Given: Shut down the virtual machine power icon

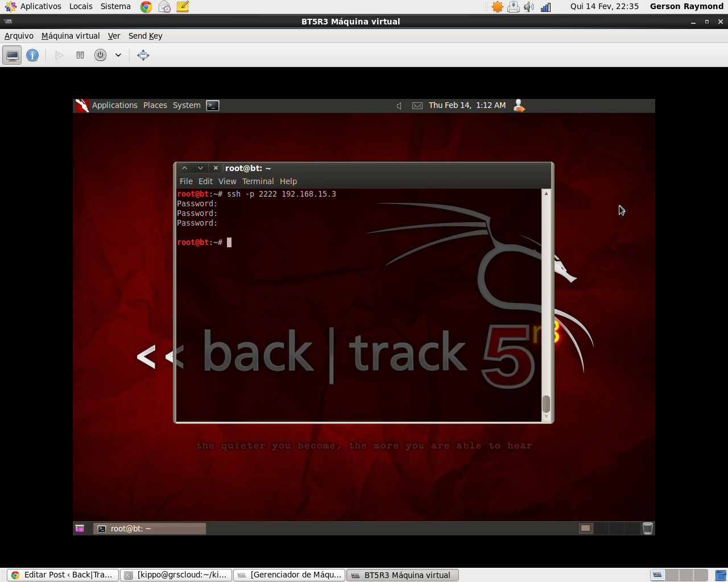Looking at the screenshot, I should point(100,55).
